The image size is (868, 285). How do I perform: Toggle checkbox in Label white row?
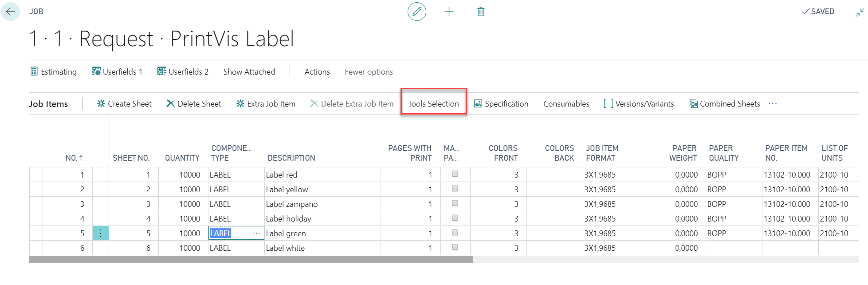[455, 247]
